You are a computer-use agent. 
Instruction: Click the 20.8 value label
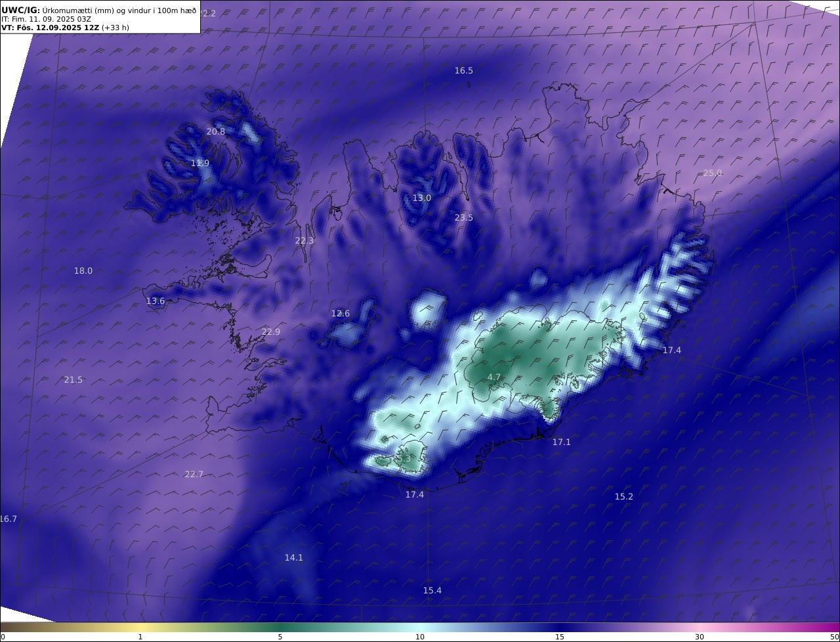tap(216, 131)
